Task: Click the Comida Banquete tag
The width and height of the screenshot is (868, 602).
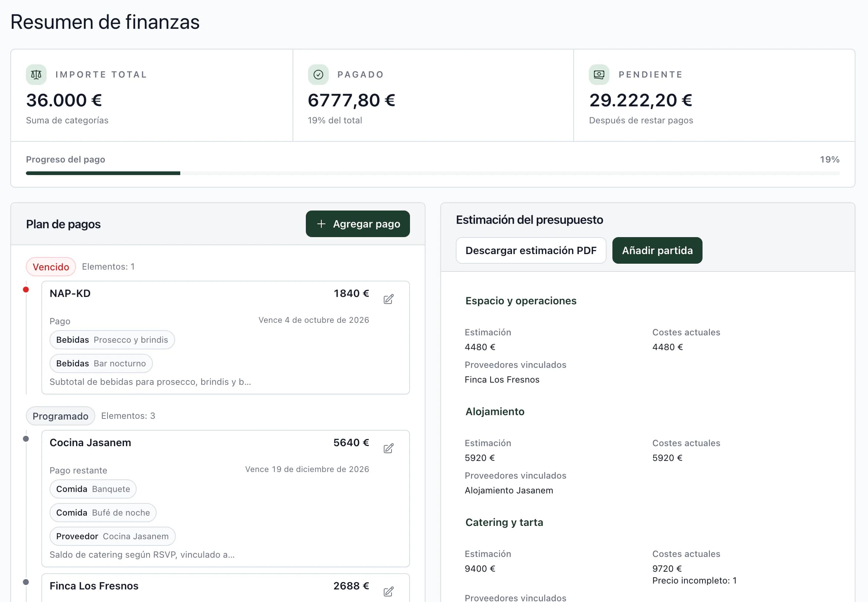Action: 93,489
